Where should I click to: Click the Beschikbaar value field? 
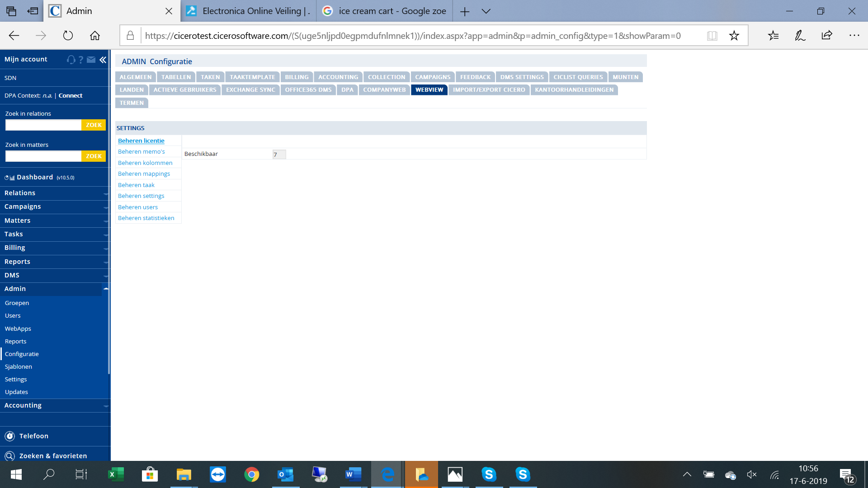click(x=279, y=155)
